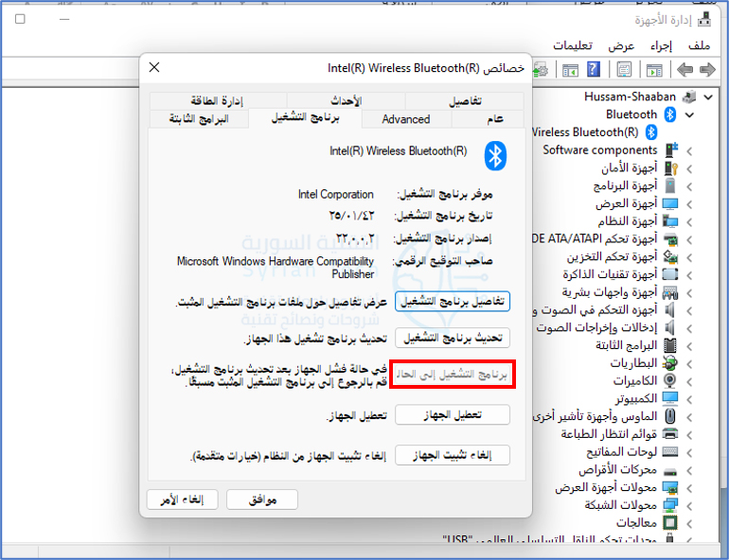Click the Hussam-Shaaban computer icon
Image resolution: width=729 pixels, height=560 pixels.
689,96
